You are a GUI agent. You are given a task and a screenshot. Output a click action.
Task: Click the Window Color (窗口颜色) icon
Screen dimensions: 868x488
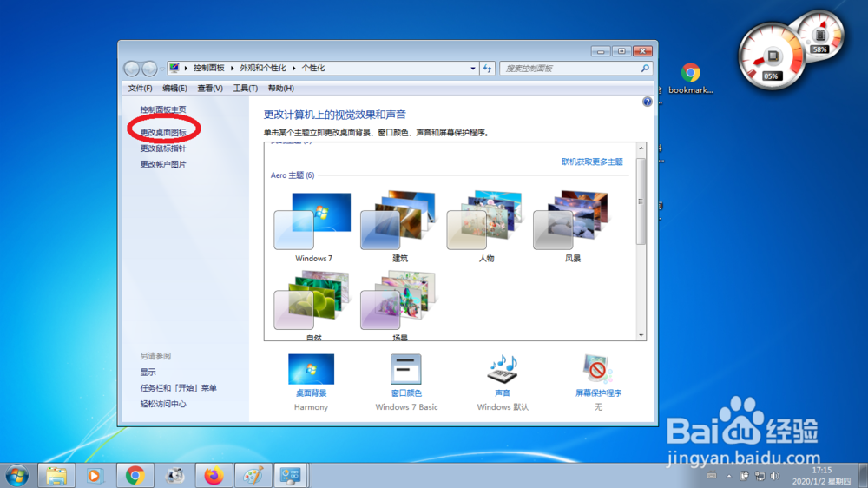(405, 369)
